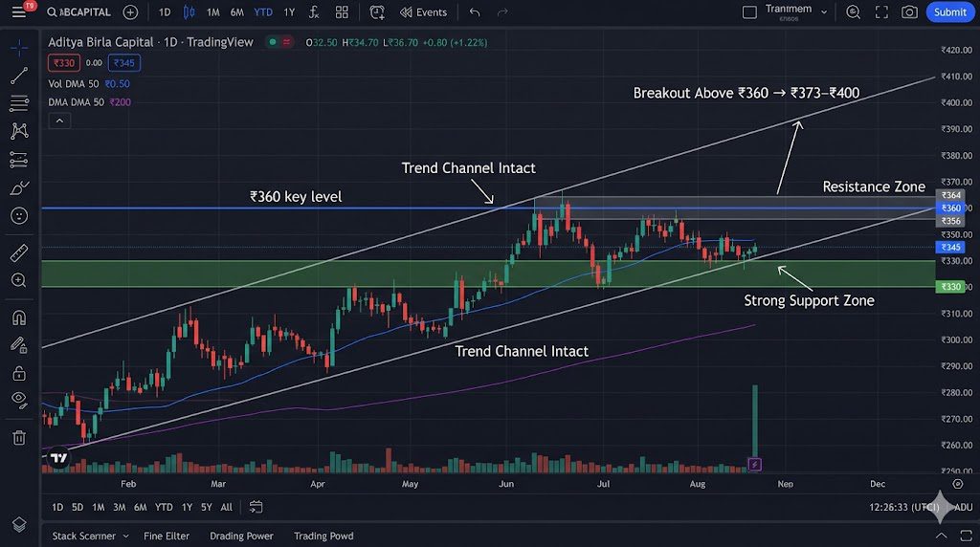
Task: Select 1Y in the top toolbar
Action: click(x=289, y=11)
